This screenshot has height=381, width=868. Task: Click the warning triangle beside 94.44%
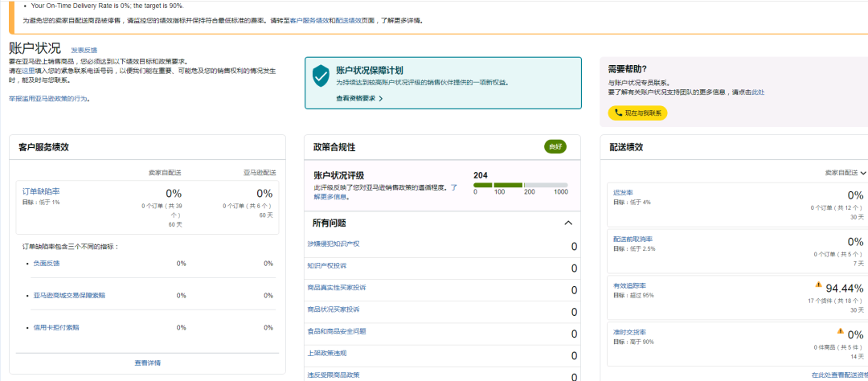[x=818, y=285]
